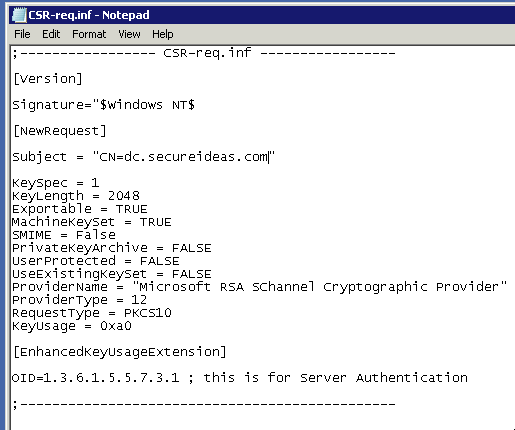Image resolution: width=515 pixels, height=430 pixels.
Task: Click the KeyUsage = 0xa0 line
Action: click(x=72, y=326)
